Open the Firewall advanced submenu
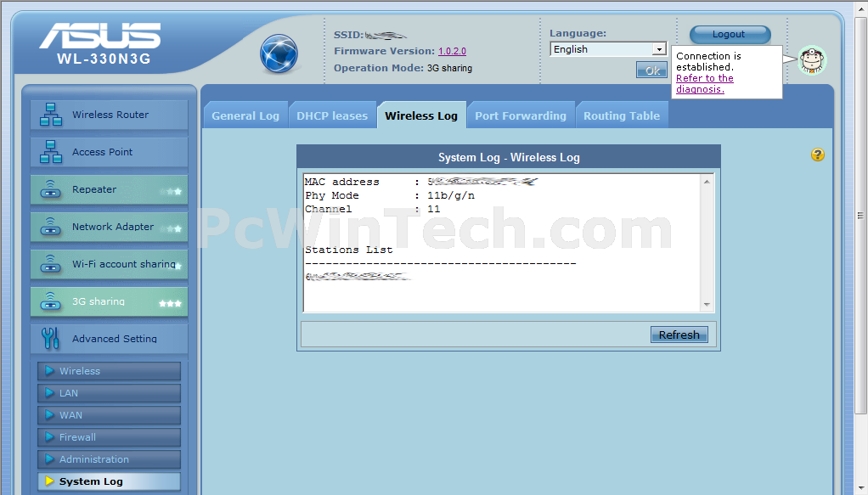Image resolution: width=868 pixels, height=495 pixels. tap(109, 437)
